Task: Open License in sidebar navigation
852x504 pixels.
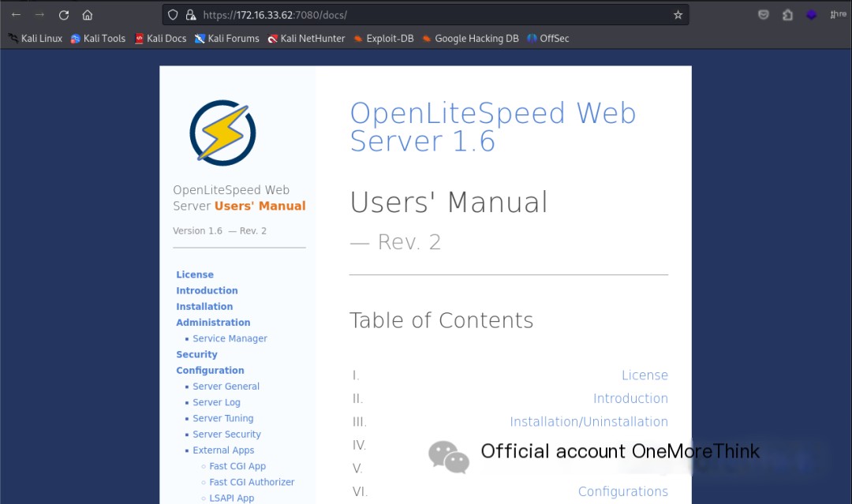Action: tap(195, 274)
